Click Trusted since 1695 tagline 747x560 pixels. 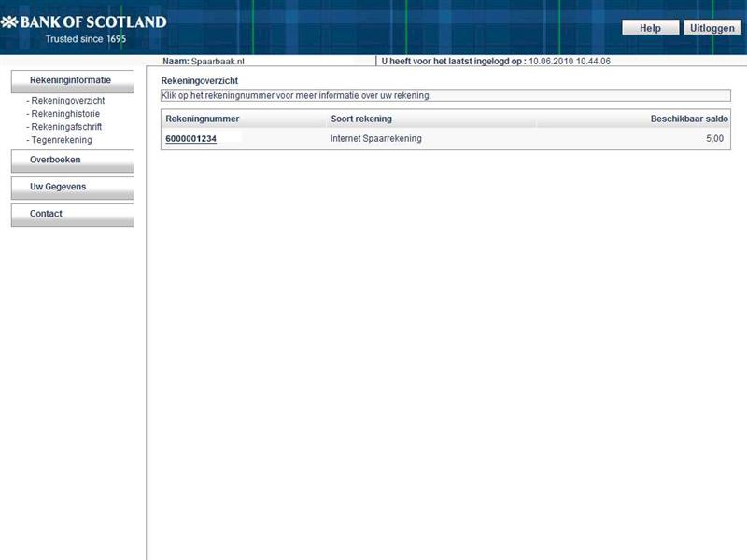[x=86, y=39]
